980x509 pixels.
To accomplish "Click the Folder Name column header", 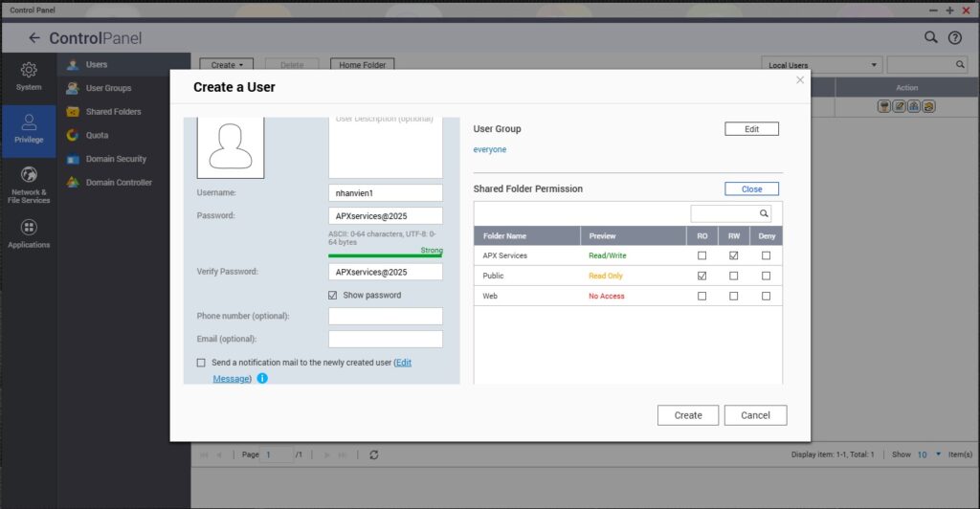I will tap(527, 236).
